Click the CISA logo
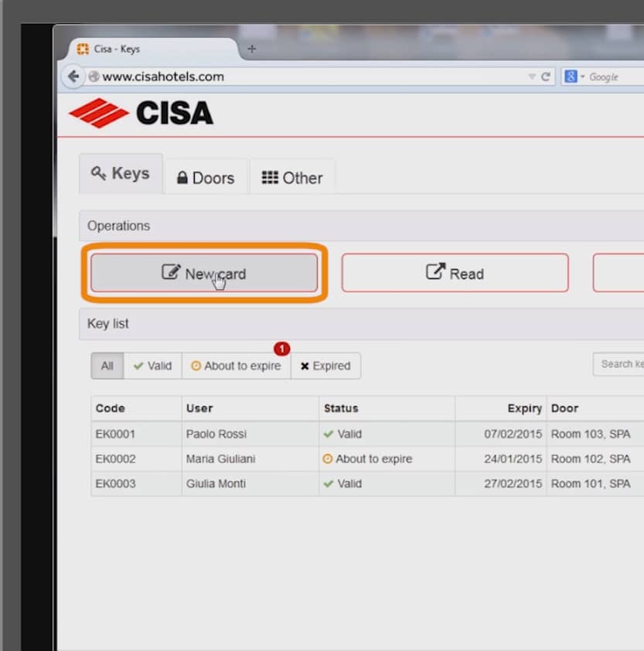 (x=141, y=113)
